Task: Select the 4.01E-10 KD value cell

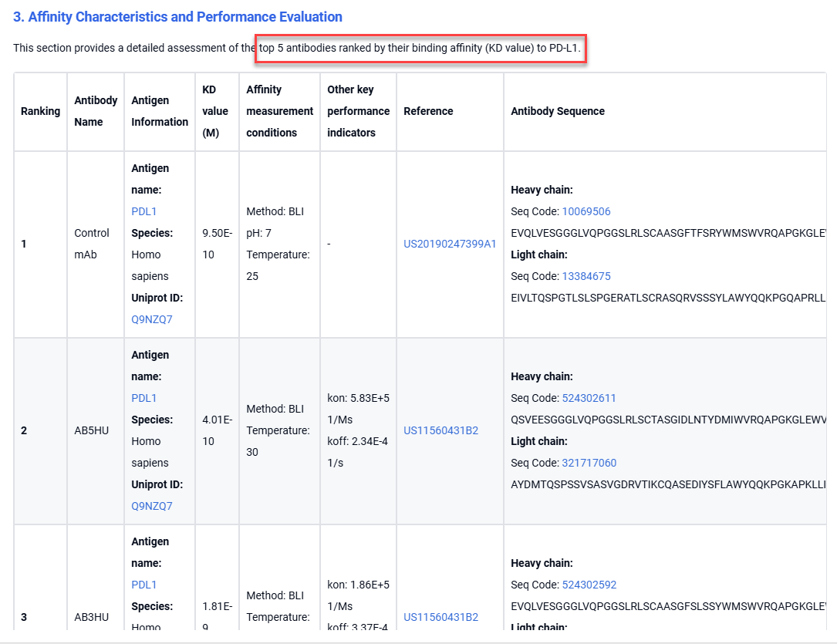Action: (x=217, y=430)
